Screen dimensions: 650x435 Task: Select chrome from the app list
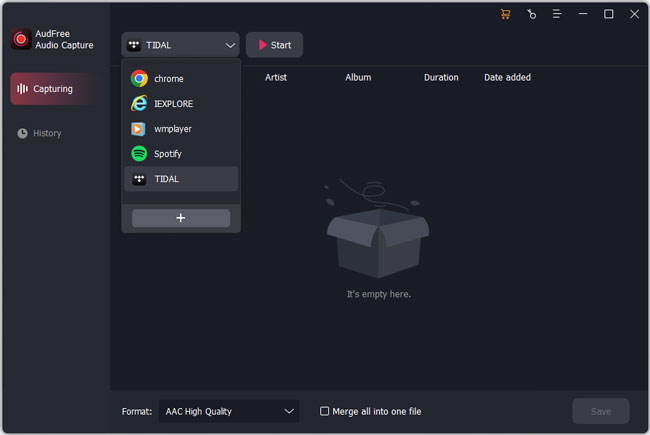(181, 78)
